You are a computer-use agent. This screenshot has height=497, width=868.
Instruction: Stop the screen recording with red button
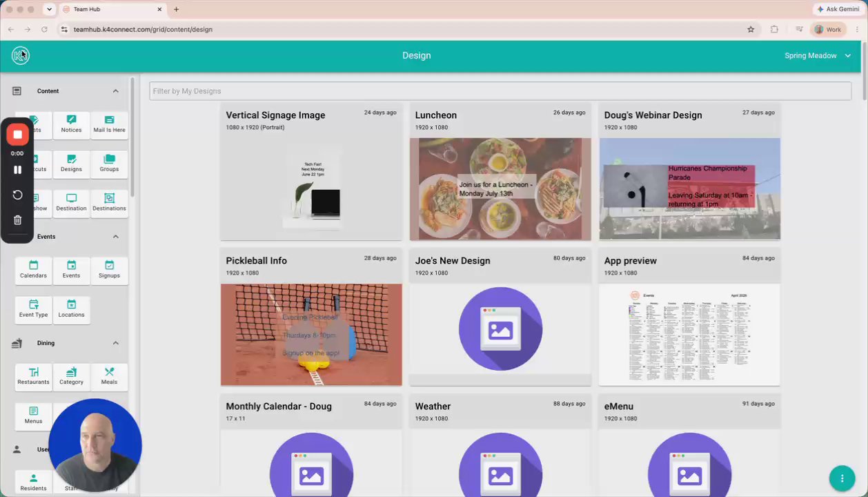click(17, 135)
